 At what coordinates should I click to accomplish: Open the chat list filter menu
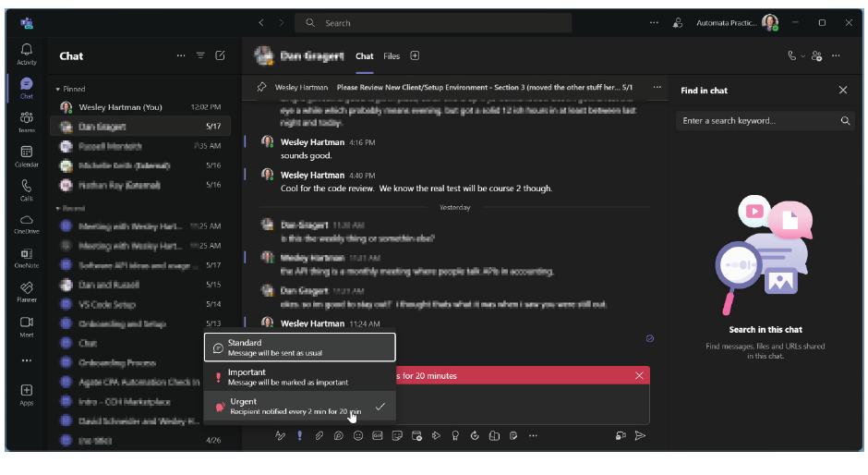200,55
